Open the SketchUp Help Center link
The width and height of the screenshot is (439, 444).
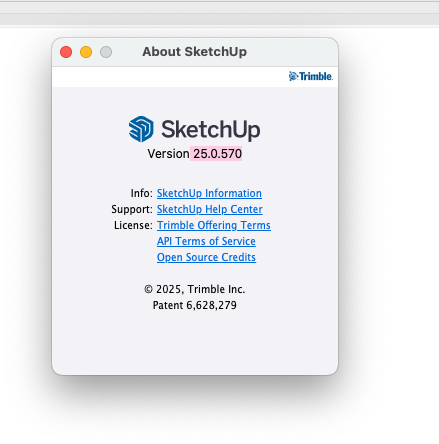(210, 209)
